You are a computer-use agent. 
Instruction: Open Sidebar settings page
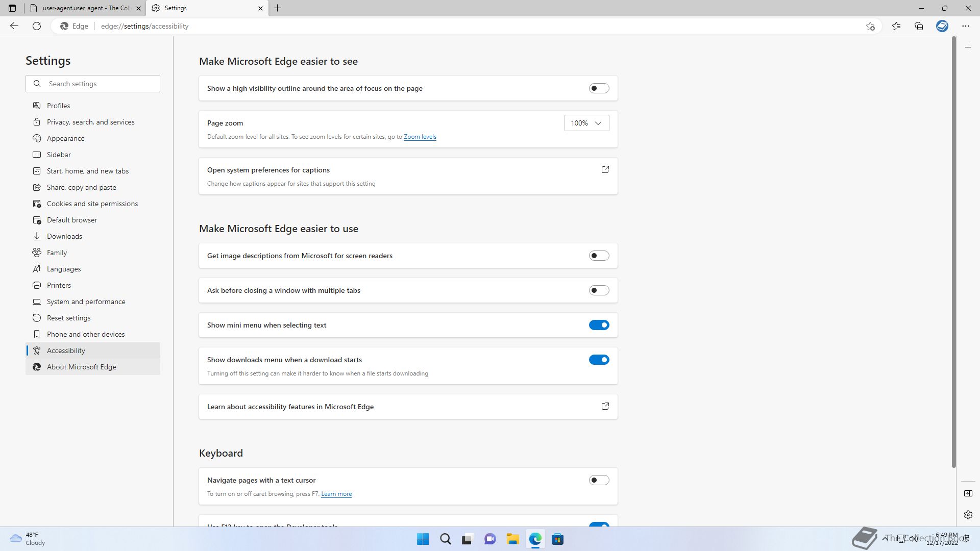pyautogui.click(x=93, y=155)
